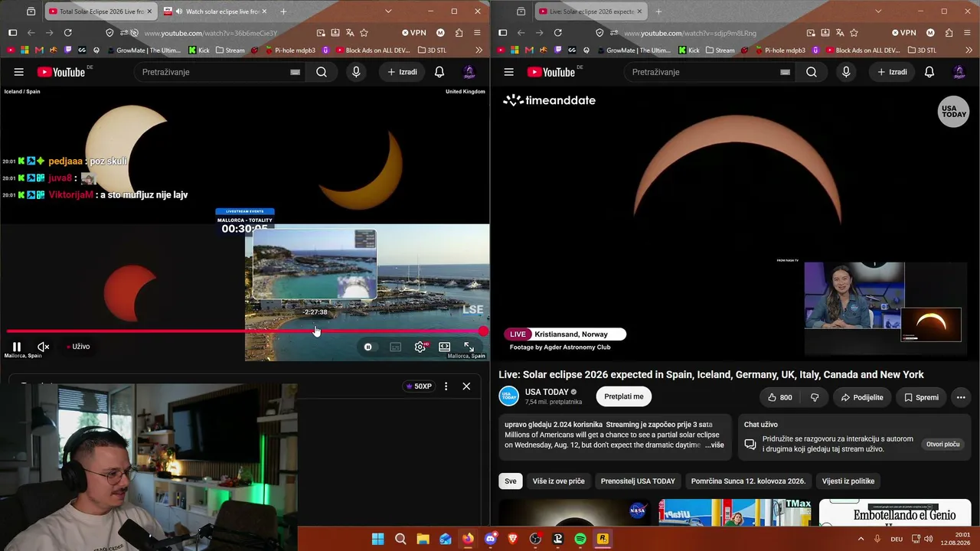
Task: Open chat with Otvori ploču button
Action: [x=943, y=444]
